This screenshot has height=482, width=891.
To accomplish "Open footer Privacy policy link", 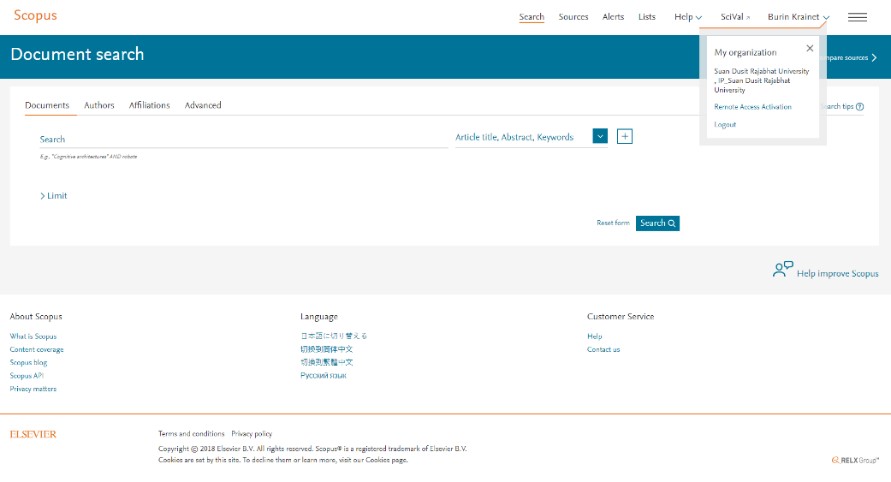I will [x=251, y=434].
